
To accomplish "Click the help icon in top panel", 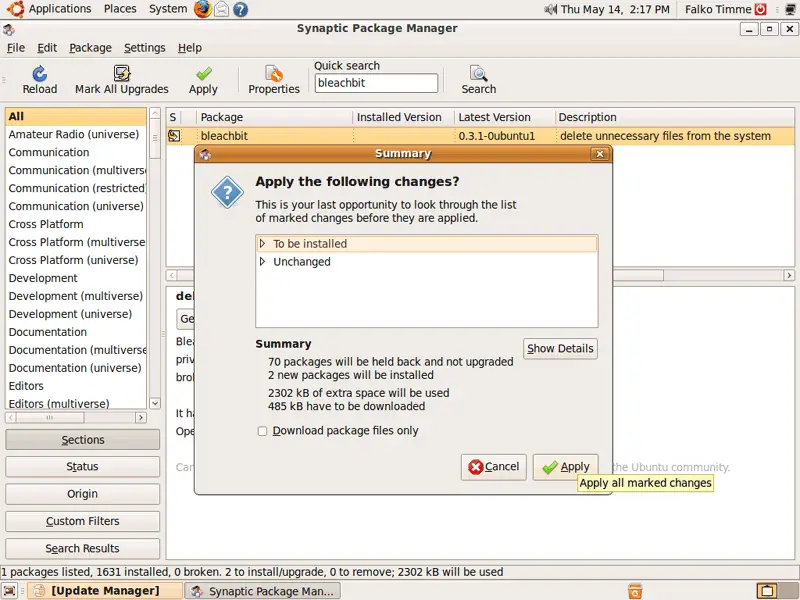I will point(240,9).
